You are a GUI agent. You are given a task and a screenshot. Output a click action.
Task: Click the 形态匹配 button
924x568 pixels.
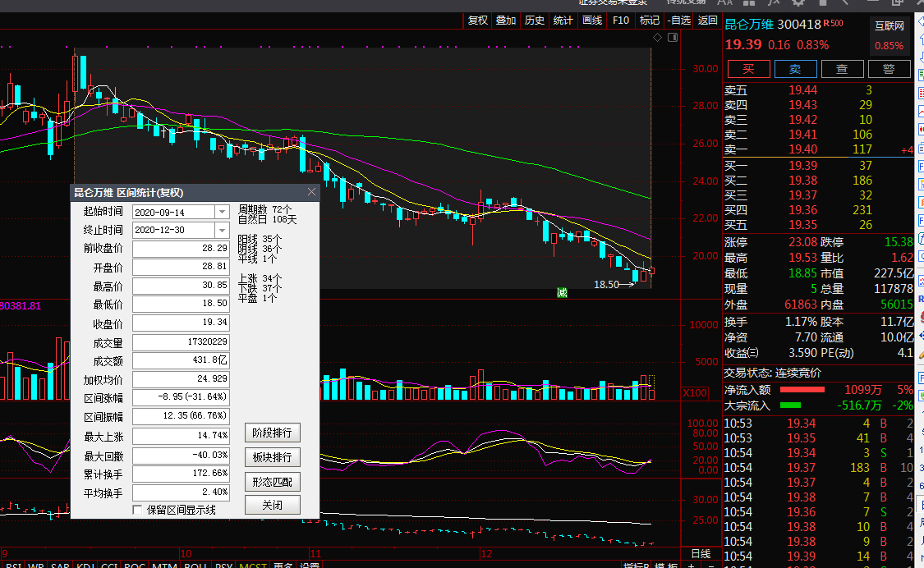click(272, 482)
